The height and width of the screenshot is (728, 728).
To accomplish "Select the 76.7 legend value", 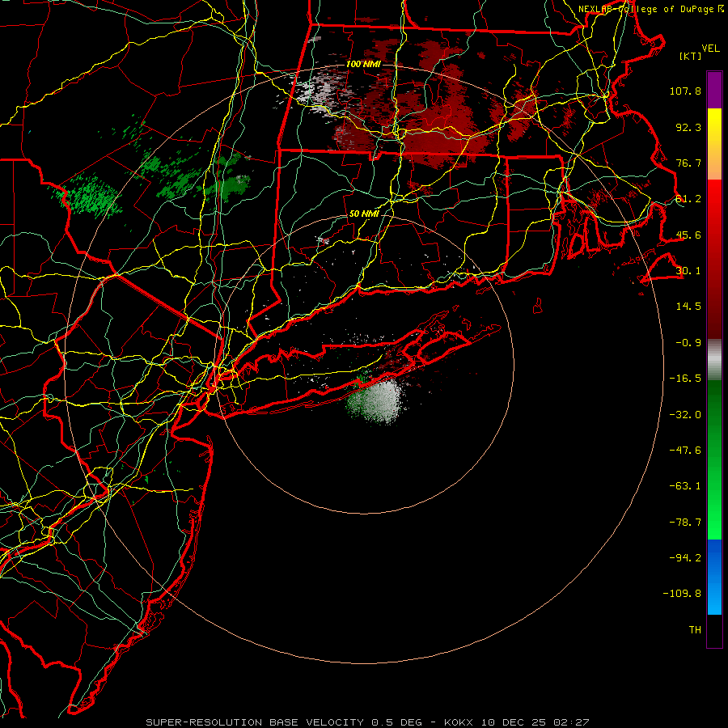I will coord(688,163).
